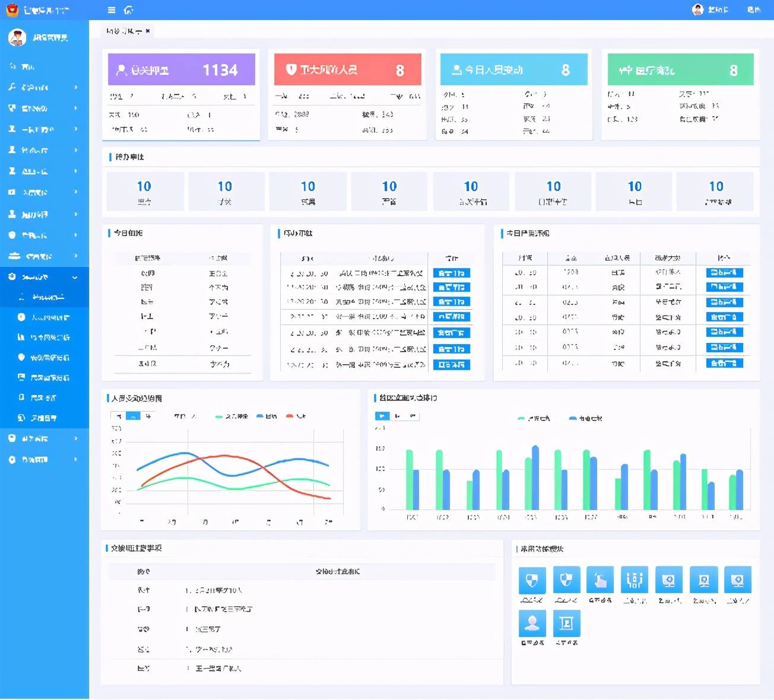Select the first segment of bar chart period toggle

point(382,416)
